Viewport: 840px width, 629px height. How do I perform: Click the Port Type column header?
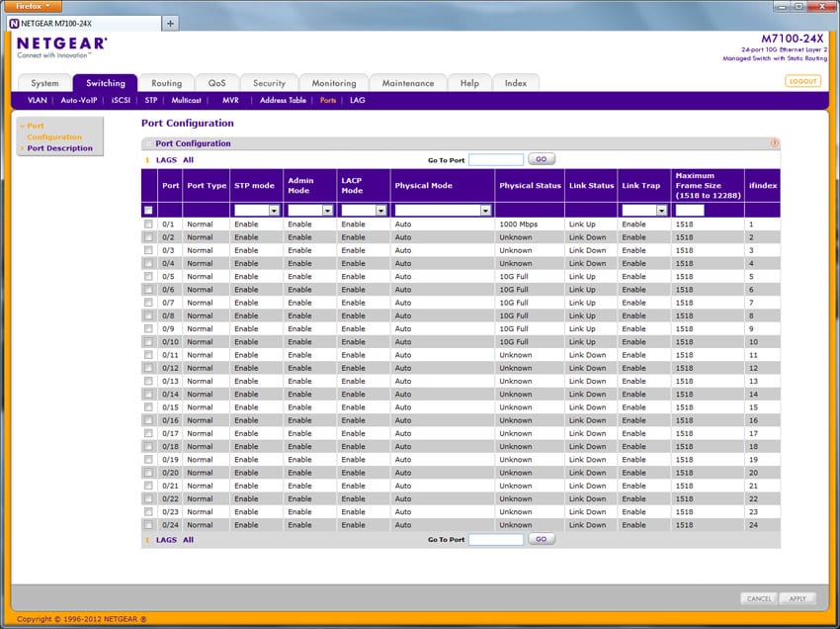[207, 186]
